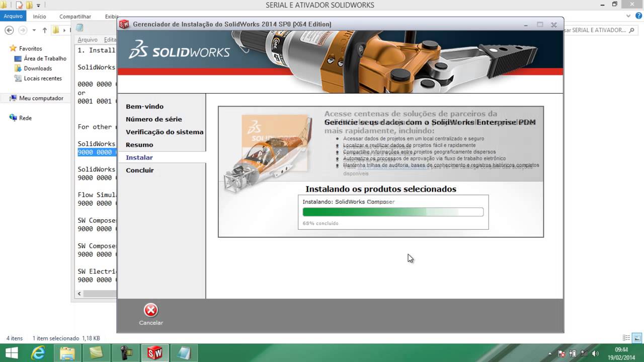Open File Explorer from the taskbar
Screen dimensions: 644x362
tap(67, 353)
